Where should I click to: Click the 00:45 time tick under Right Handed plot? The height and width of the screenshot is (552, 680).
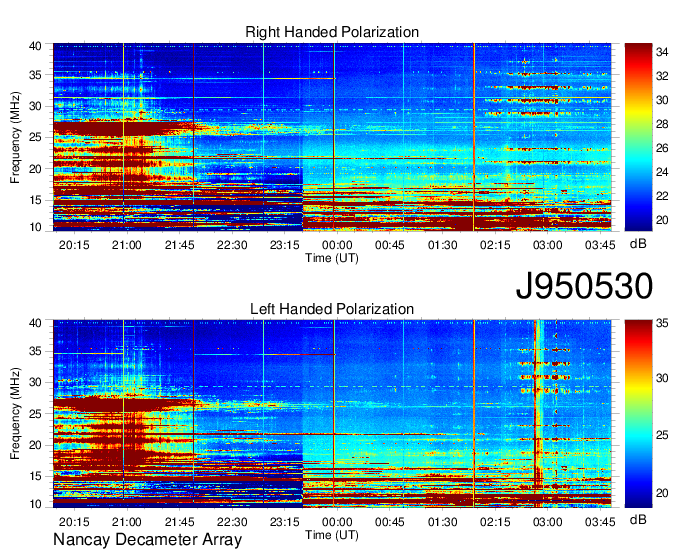(389, 245)
